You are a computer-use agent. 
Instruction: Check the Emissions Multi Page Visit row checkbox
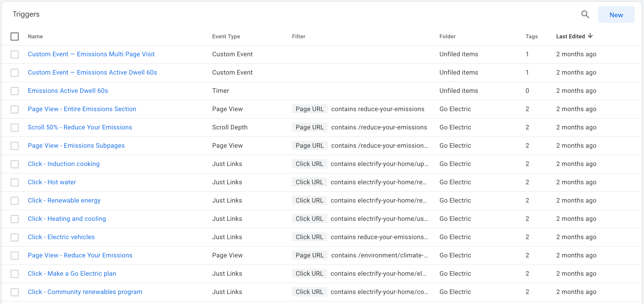coord(15,54)
